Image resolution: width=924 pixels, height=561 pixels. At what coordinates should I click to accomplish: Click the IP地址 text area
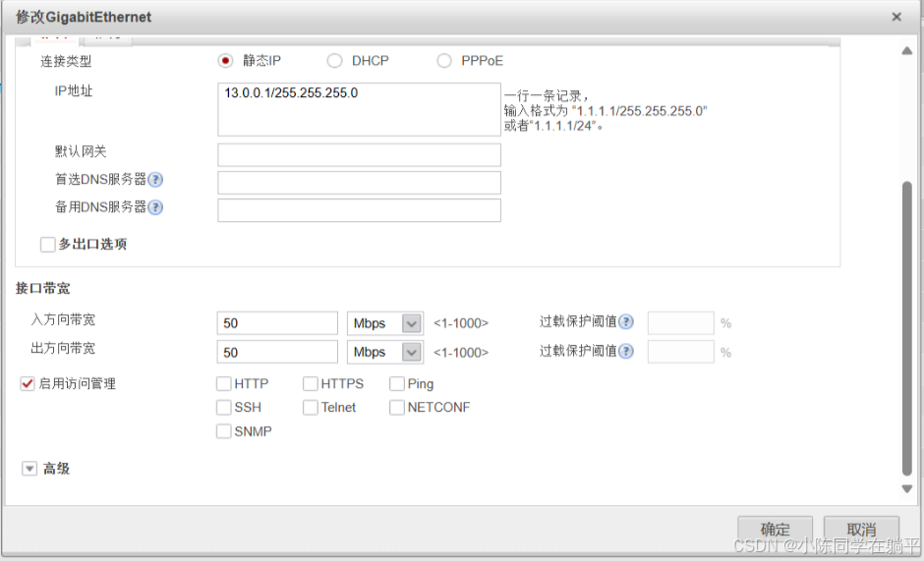[x=360, y=110]
